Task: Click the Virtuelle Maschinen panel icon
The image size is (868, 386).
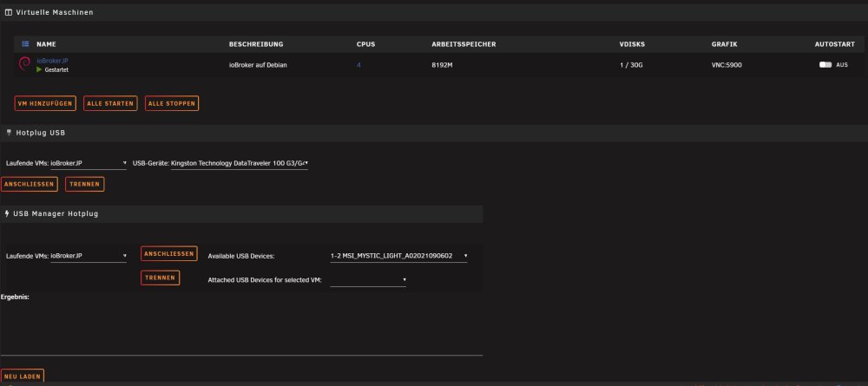Action: click(9, 12)
